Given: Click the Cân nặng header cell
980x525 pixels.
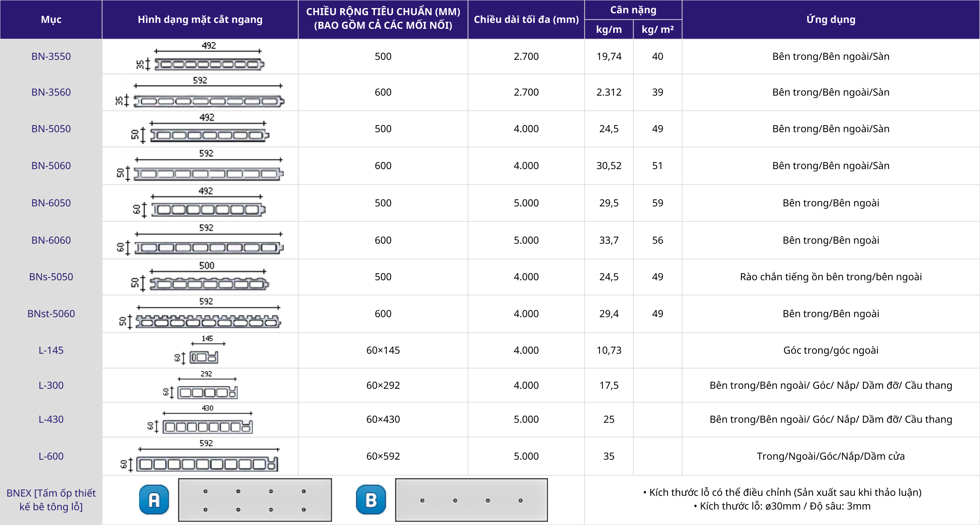Looking at the screenshot, I should point(633,10).
